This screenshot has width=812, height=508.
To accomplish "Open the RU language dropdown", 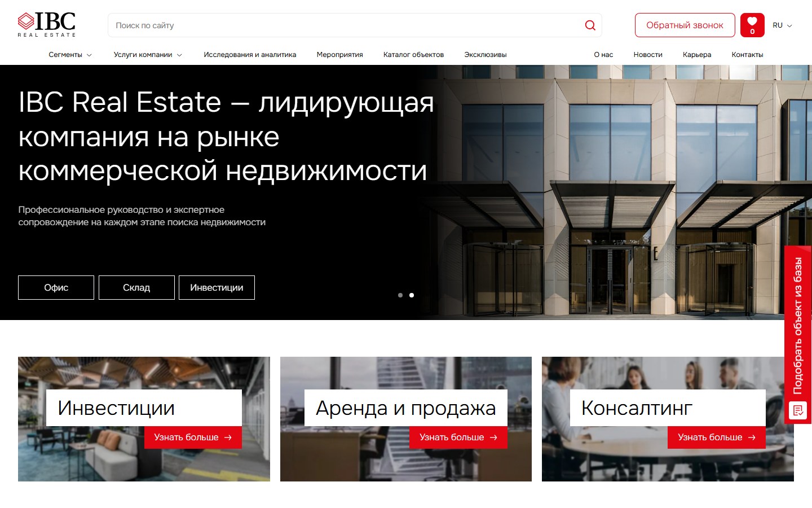I will tap(782, 25).
